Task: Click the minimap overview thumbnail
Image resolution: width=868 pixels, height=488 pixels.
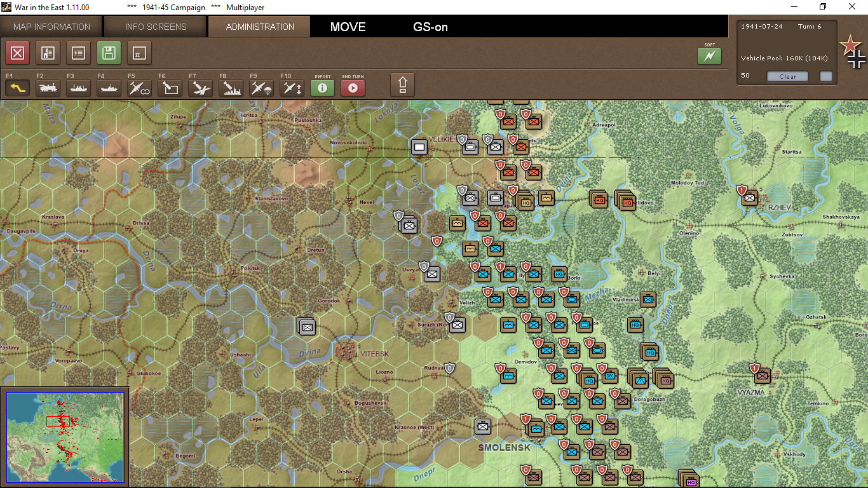Action: pyautogui.click(x=65, y=437)
